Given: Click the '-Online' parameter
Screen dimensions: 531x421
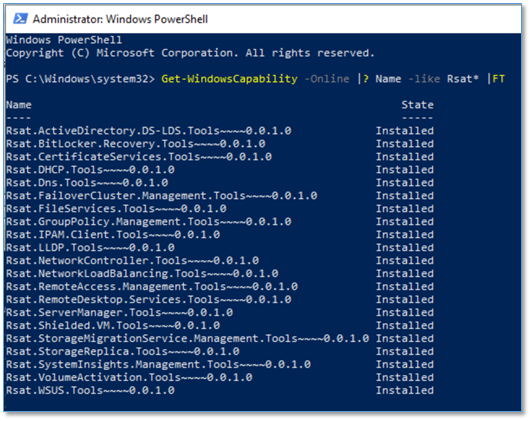Looking at the screenshot, I should 327,79.
